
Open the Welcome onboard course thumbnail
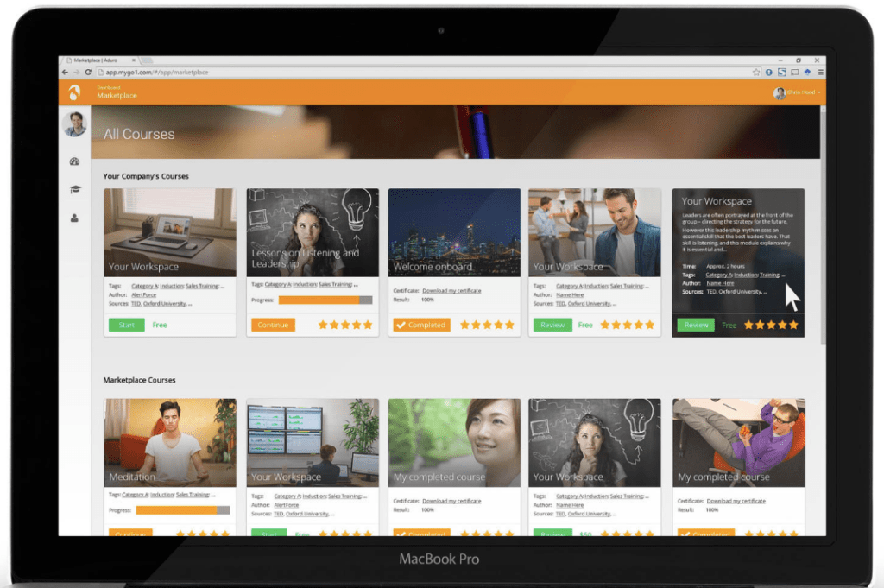click(x=454, y=232)
